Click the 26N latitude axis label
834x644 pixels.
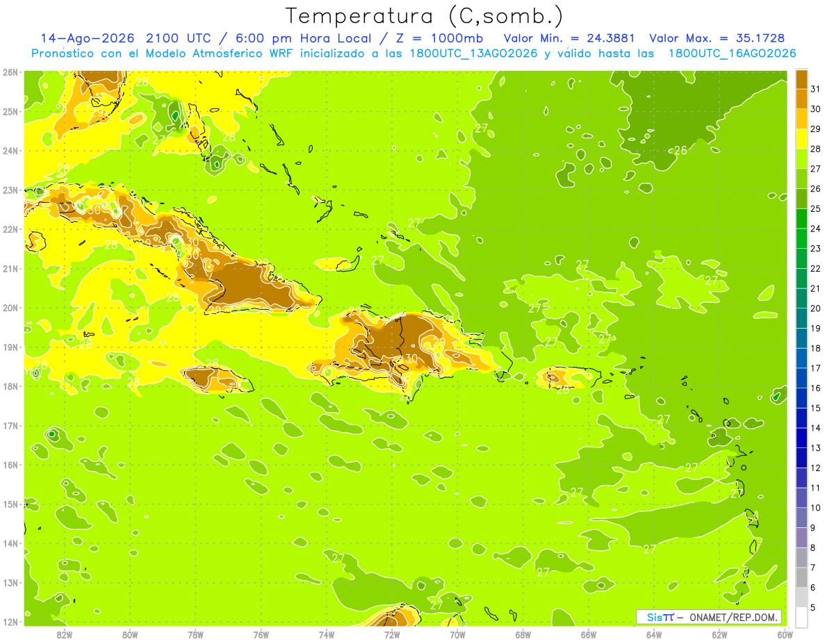[x=10, y=72]
